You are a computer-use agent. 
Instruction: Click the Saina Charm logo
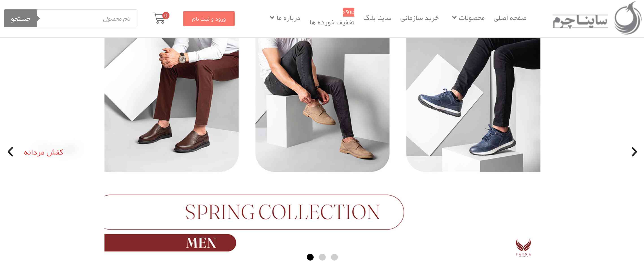[597, 18]
